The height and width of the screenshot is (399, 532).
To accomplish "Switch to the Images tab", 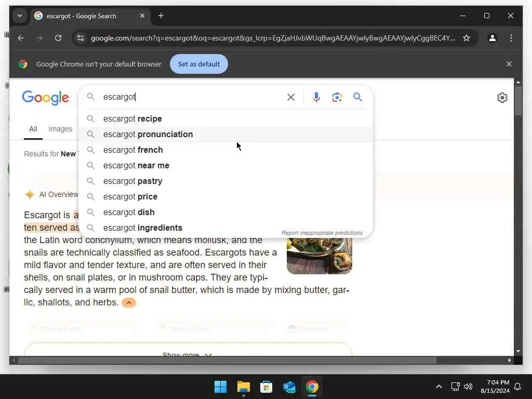I will [x=60, y=129].
